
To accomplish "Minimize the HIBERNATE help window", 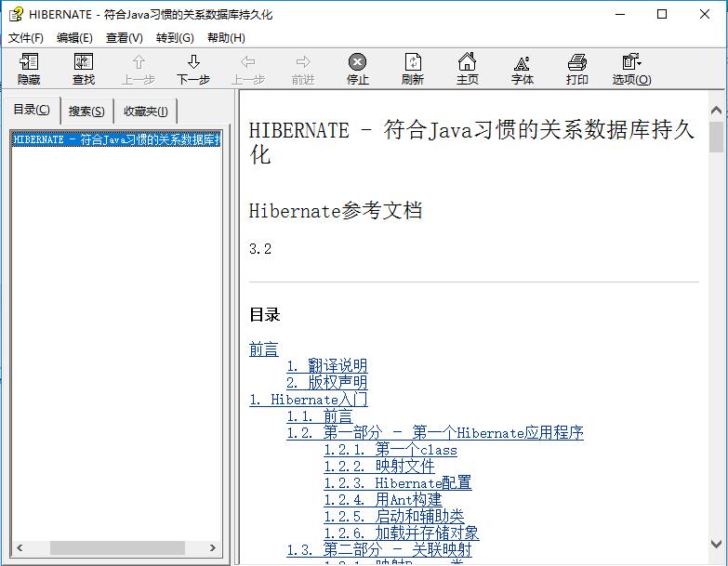I will click(x=620, y=14).
